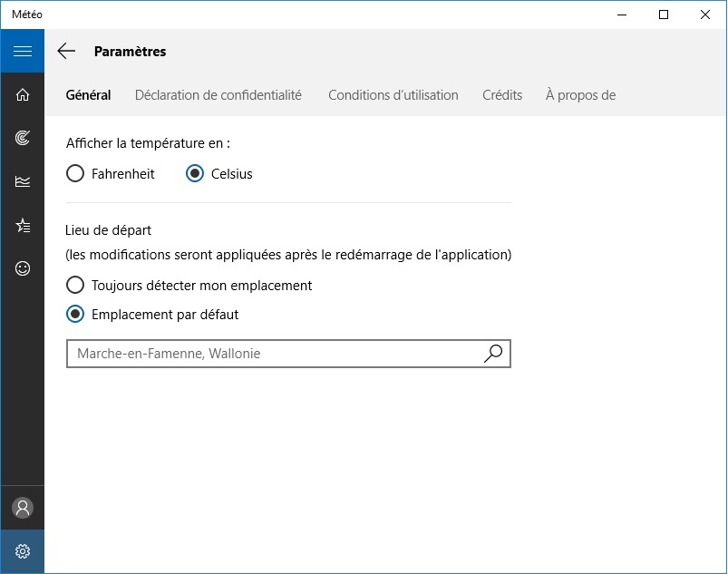
Task: Open historical weather chart icon
Action: click(23, 181)
